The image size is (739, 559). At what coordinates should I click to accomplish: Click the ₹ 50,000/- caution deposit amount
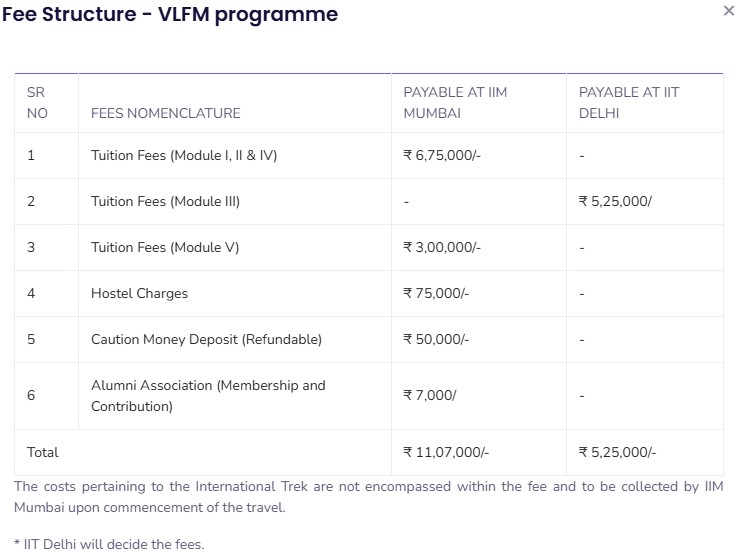point(436,339)
